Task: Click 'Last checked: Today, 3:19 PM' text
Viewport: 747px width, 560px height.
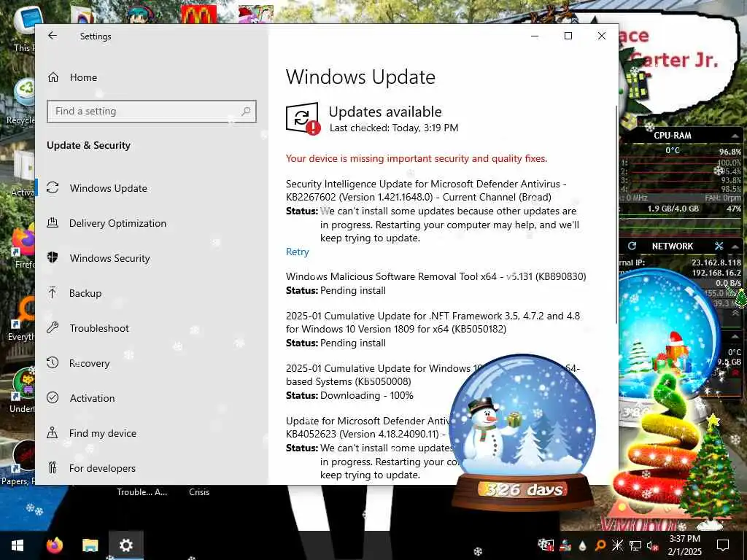Action: click(x=394, y=128)
